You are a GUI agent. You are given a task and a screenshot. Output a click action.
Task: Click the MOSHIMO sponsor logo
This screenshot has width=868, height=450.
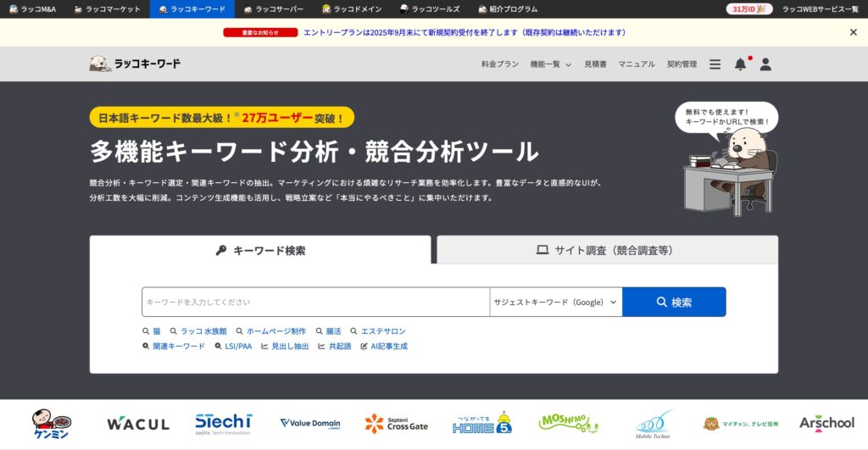[568, 422]
